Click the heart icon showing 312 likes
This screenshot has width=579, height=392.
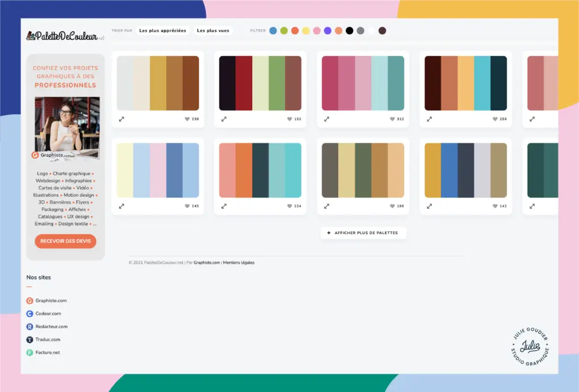[392, 119]
